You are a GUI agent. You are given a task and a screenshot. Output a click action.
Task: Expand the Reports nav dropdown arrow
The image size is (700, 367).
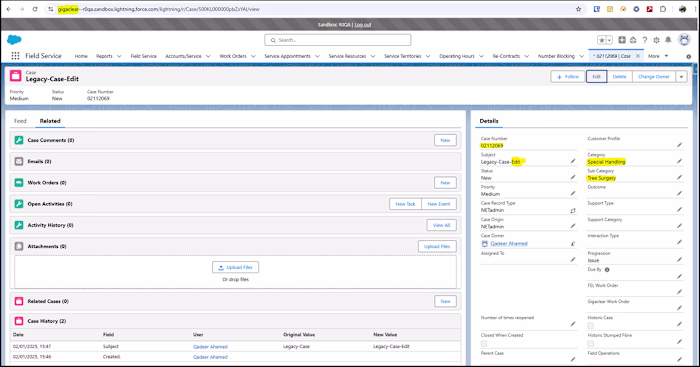coord(119,56)
